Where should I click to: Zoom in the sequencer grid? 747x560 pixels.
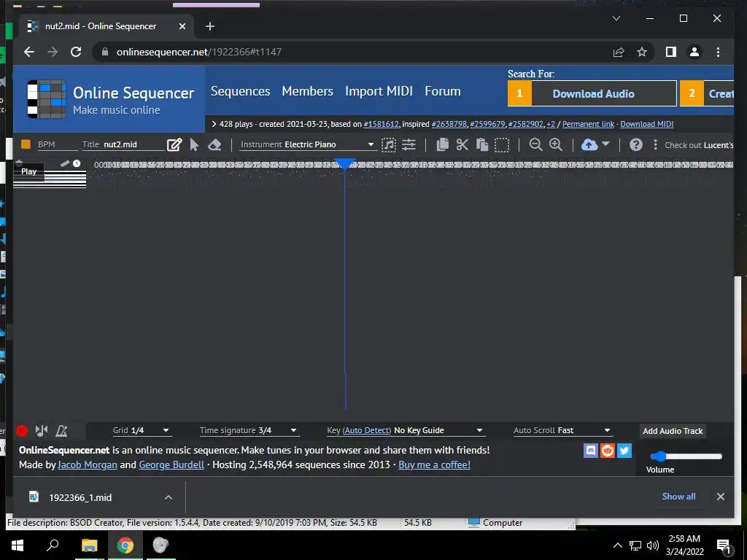point(555,144)
